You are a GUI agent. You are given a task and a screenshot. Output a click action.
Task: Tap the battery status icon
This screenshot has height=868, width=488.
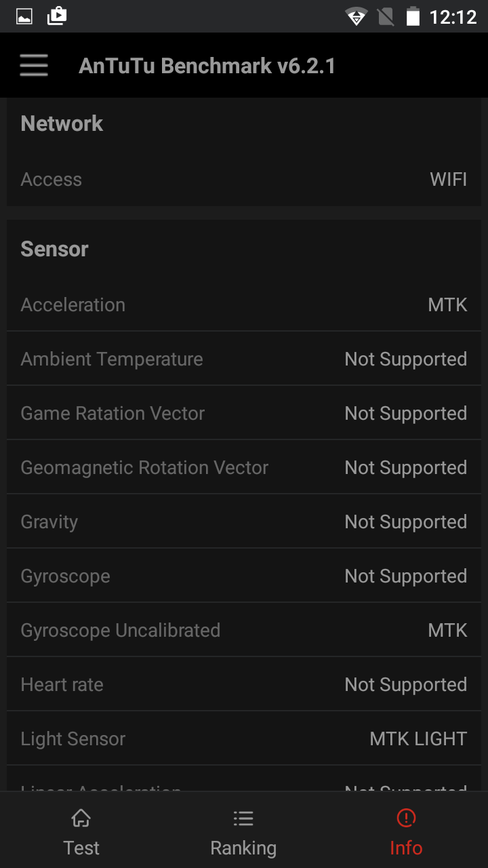413,16
